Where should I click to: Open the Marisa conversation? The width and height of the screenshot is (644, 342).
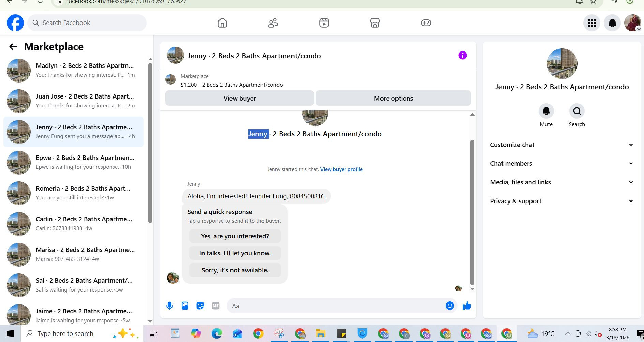pyautogui.click(x=73, y=255)
